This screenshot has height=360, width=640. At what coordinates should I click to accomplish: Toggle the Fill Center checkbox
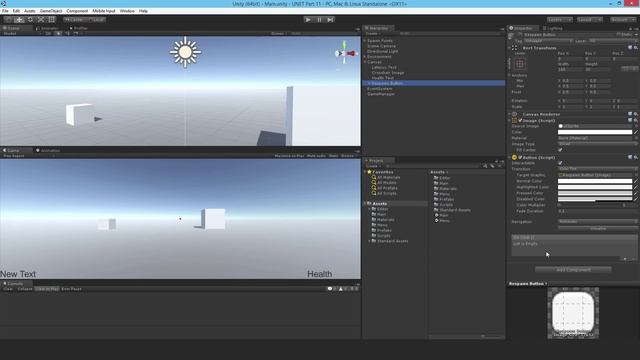pyautogui.click(x=560, y=150)
